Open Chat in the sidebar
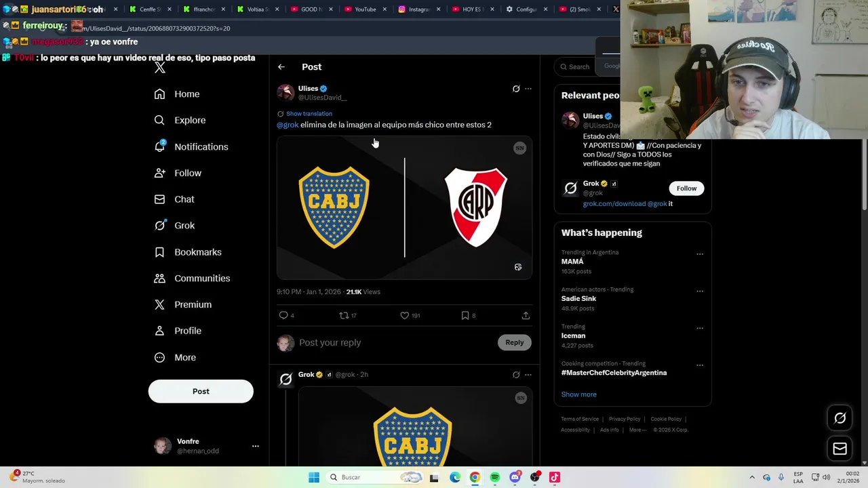Viewport: 868px width, 488px height. point(174,199)
